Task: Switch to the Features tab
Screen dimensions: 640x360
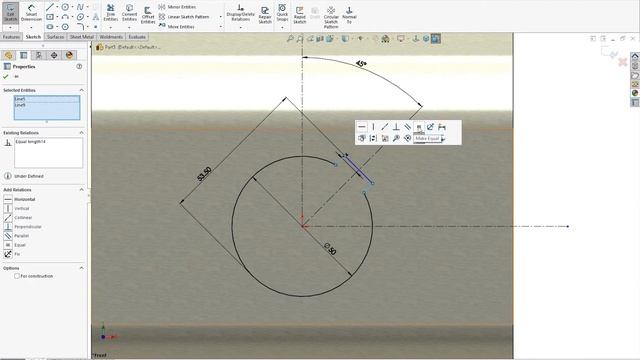Action: pos(11,37)
